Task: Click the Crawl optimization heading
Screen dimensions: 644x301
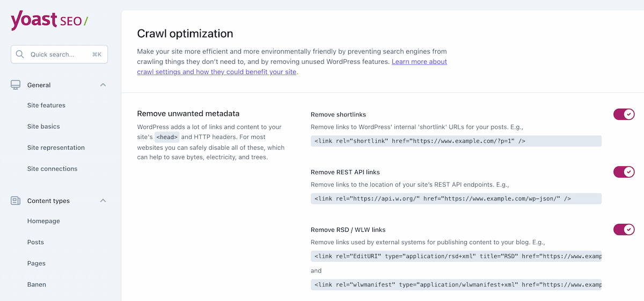Action: 185,34
